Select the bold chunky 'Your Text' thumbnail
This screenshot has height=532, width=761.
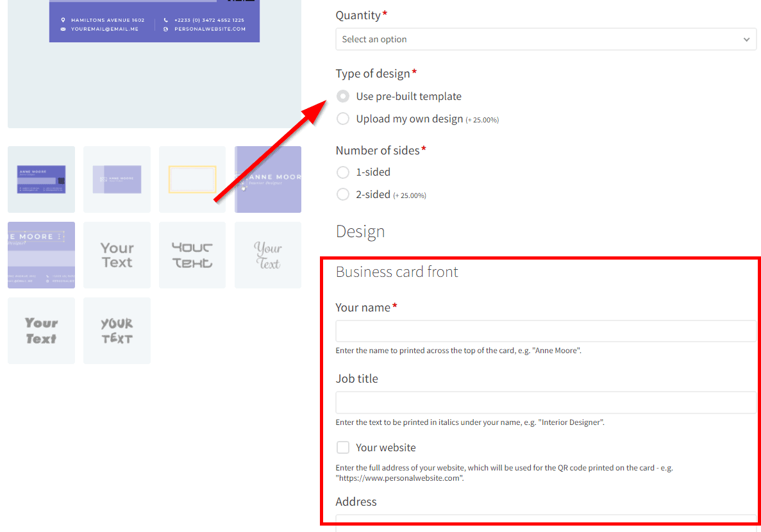(41, 331)
